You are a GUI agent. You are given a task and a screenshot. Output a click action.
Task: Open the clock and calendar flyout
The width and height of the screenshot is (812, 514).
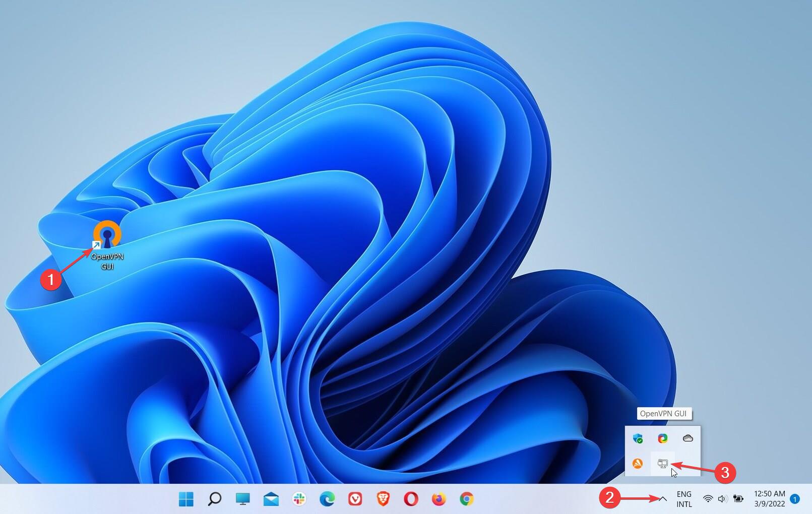coord(769,499)
